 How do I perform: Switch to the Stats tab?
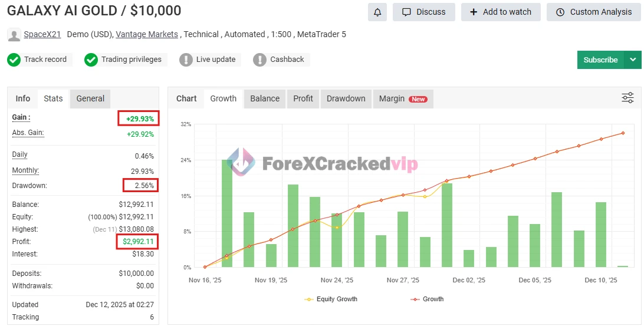tap(53, 98)
